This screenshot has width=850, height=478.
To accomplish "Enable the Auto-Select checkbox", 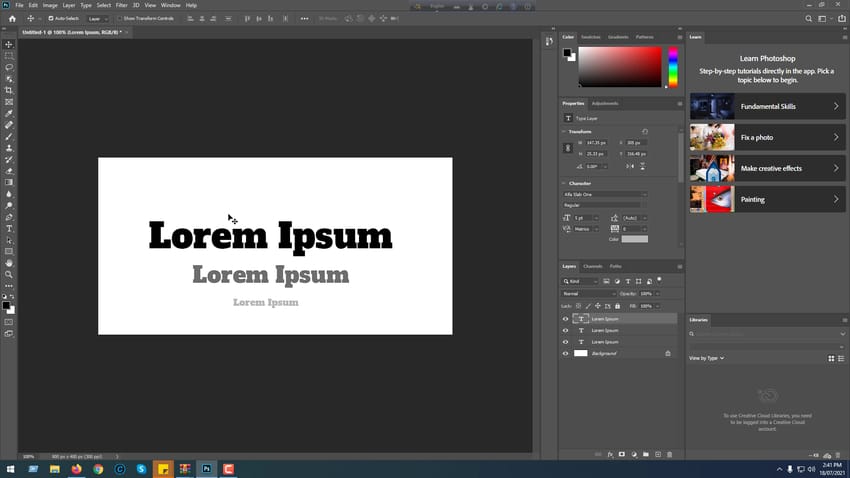I will click(51, 18).
